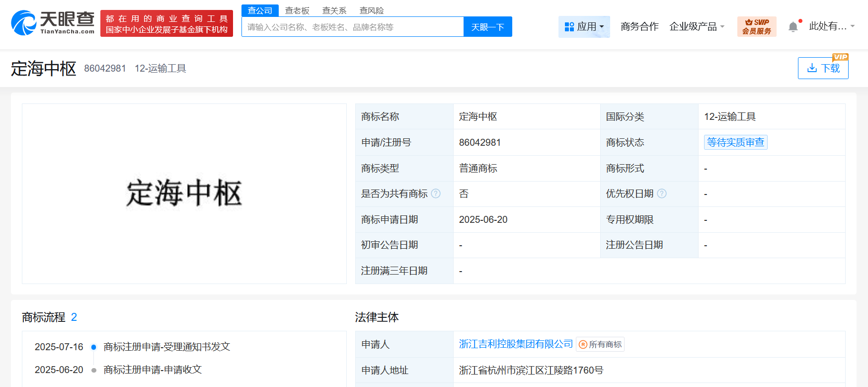Select the 12-运输工具 class value in table

[730, 116]
